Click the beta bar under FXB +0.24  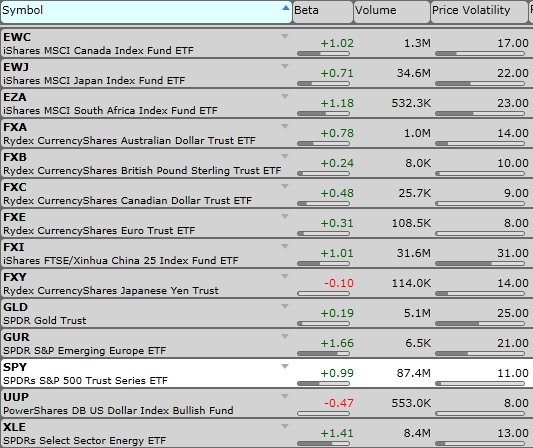click(323, 174)
